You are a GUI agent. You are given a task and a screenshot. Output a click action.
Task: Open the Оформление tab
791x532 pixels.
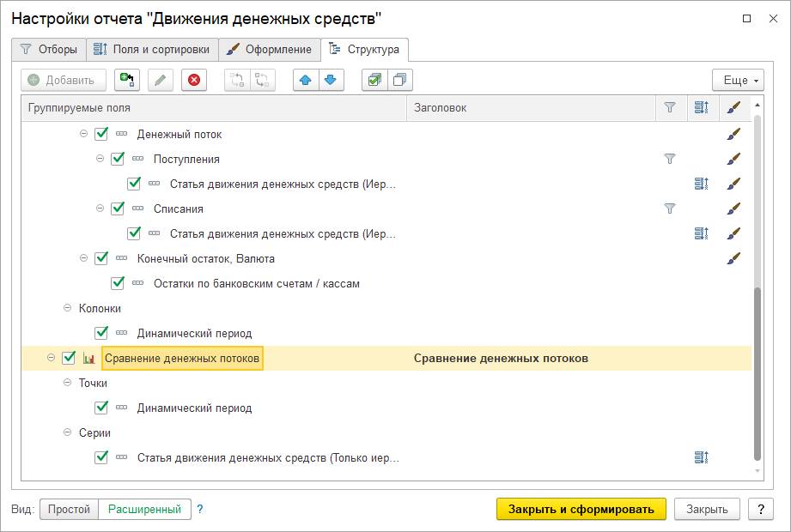(270, 49)
